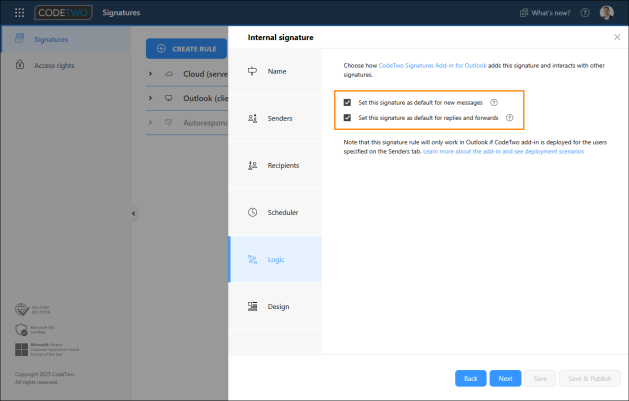Click the Name signpost icon
The width and height of the screenshot is (629, 401).
[252, 71]
